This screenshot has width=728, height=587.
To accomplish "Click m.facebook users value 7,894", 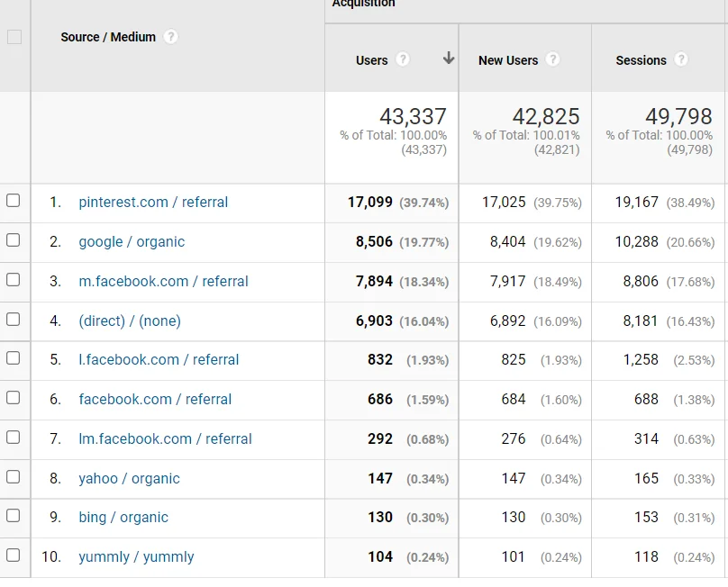I will pyautogui.click(x=374, y=281).
